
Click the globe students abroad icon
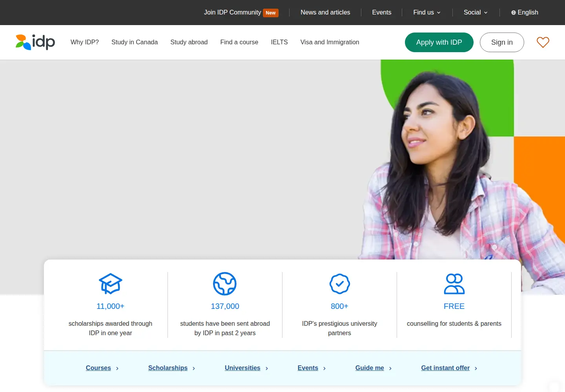point(225,284)
